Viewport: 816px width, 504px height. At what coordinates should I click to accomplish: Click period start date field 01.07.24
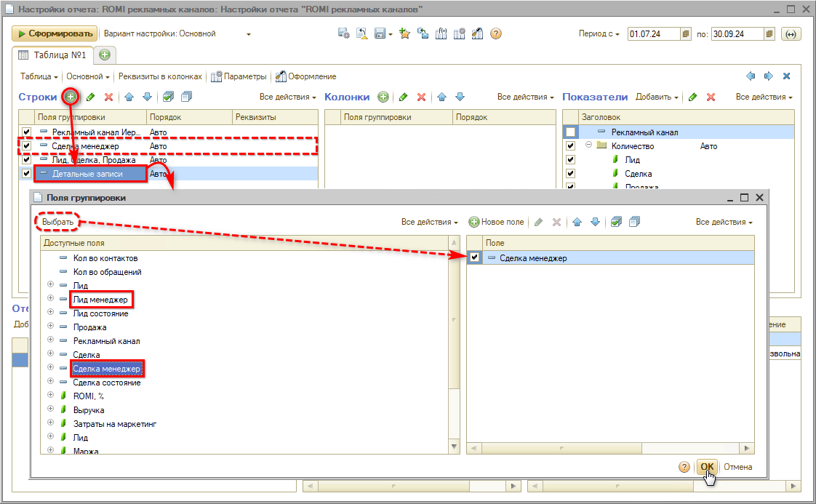[x=654, y=34]
